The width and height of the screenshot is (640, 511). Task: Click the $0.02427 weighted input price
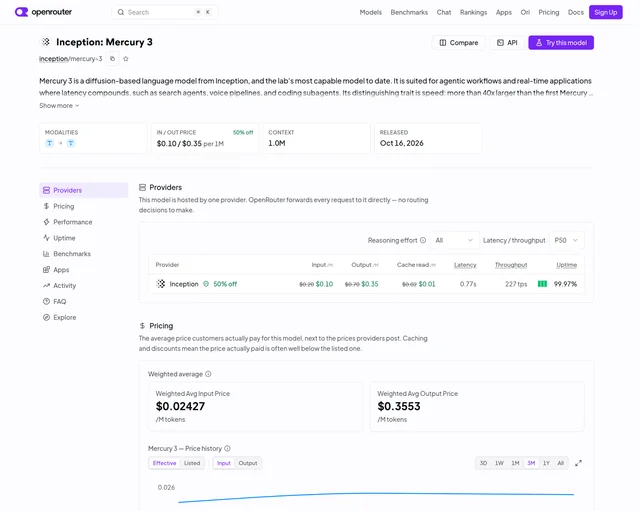(x=180, y=406)
